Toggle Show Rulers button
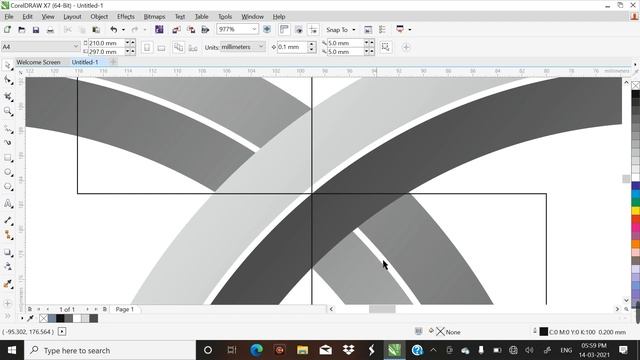This screenshot has height=360, width=640. click(284, 29)
